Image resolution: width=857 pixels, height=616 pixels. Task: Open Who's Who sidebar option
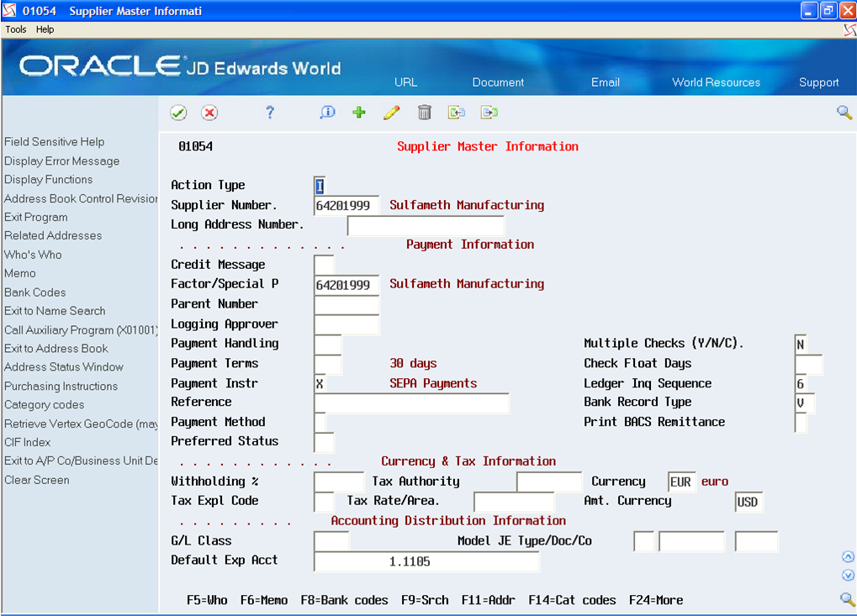[33, 255]
